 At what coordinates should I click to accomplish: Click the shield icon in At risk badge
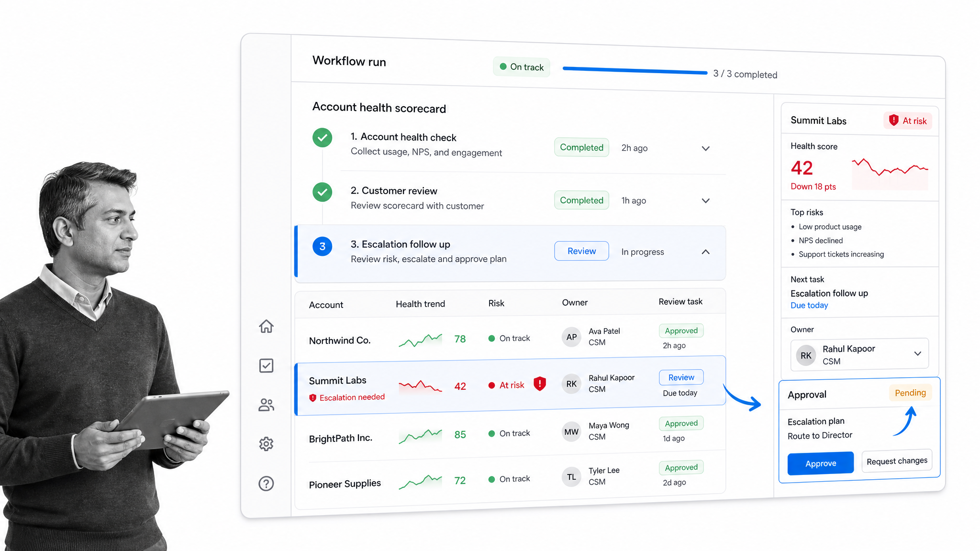(x=893, y=120)
